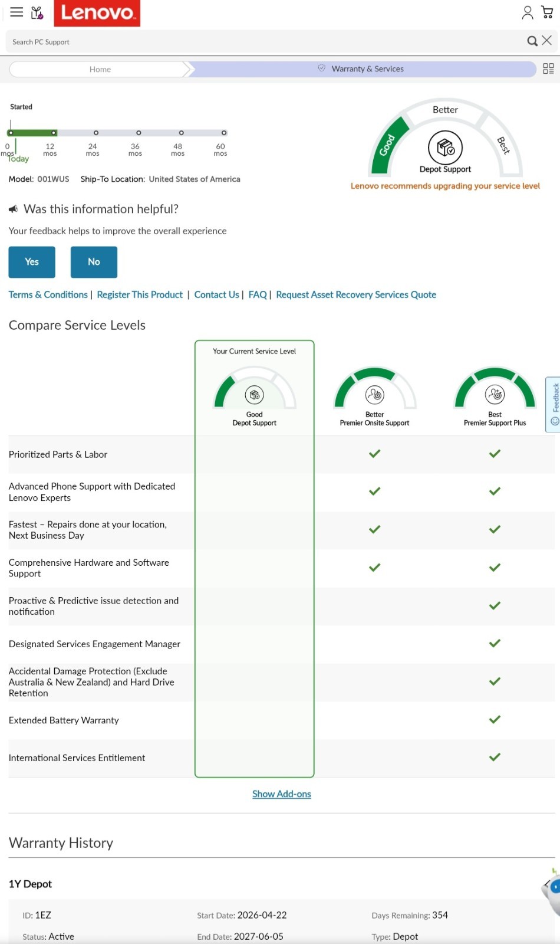Expand Show Add-ons link
The width and height of the screenshot is (560, 944).
(282, 794)
